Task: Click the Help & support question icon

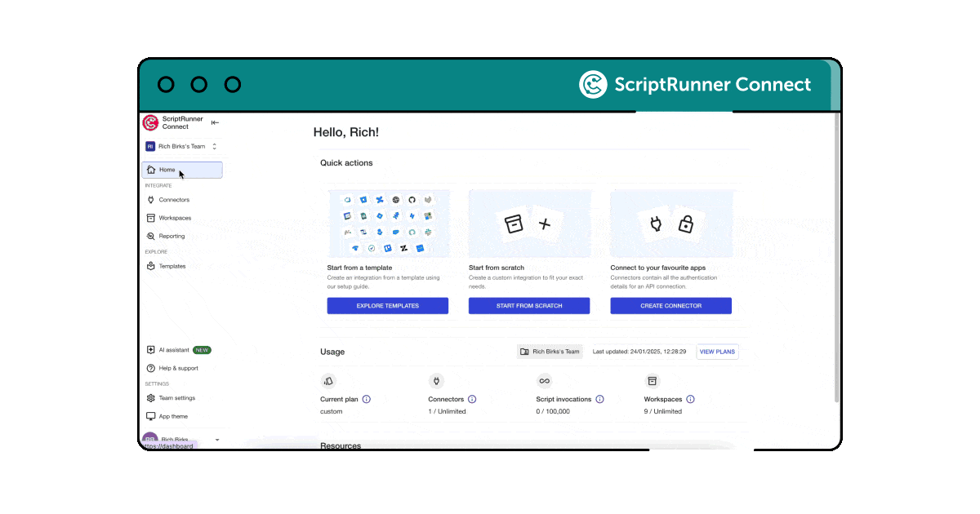Action: 150,368
